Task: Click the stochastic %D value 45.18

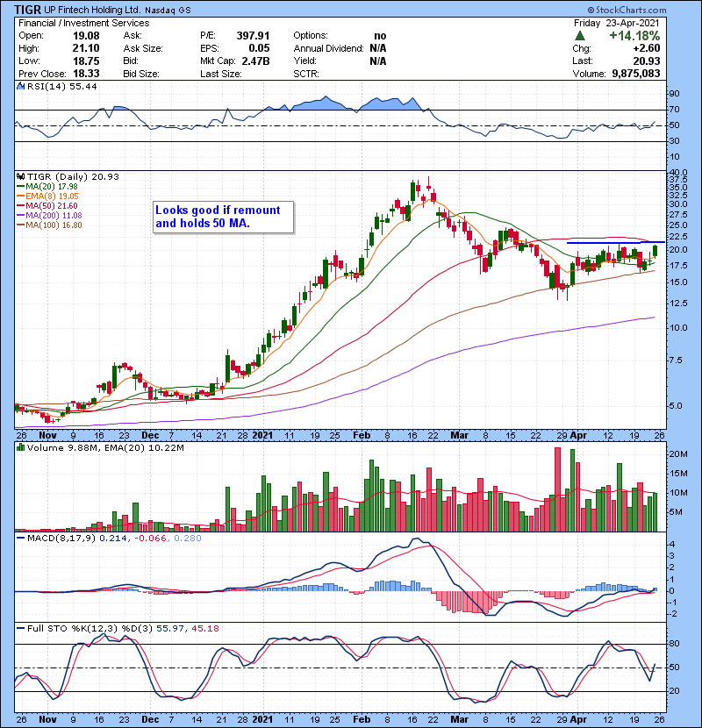Action: point(205,628)
